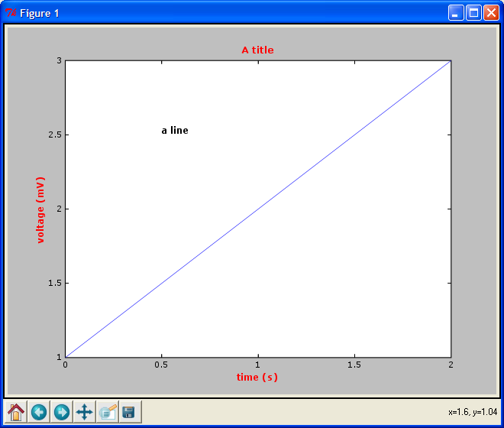Close the Figure 1 window

tap(492, 13)
